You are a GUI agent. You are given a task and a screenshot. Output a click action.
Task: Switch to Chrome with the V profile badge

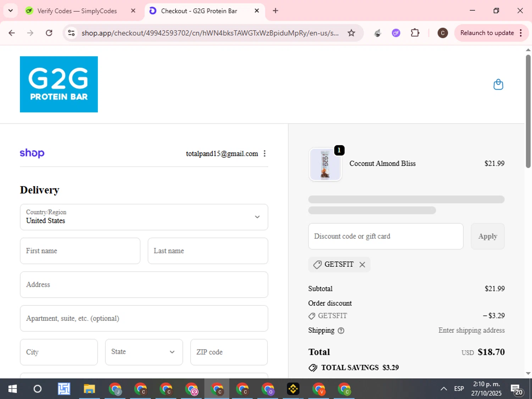pyautogui.click(x=319, y=389)
